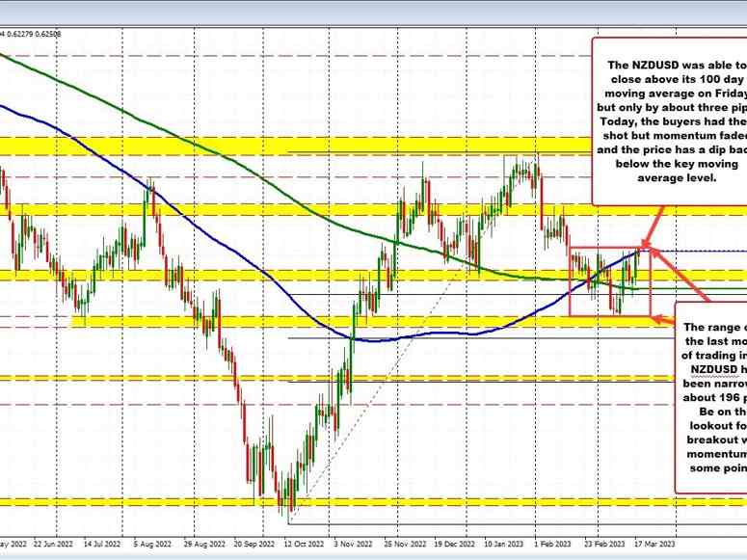Select the 100 day moving average annotation text

[673, 121]
